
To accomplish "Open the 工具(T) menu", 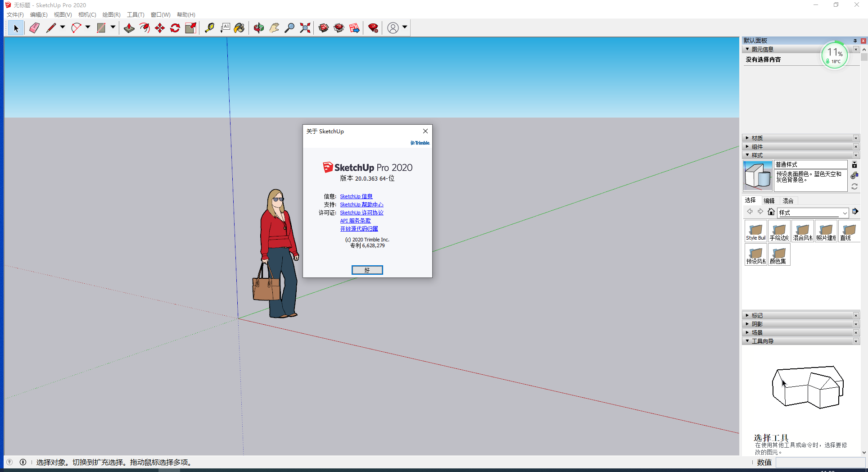I will 136,15.
